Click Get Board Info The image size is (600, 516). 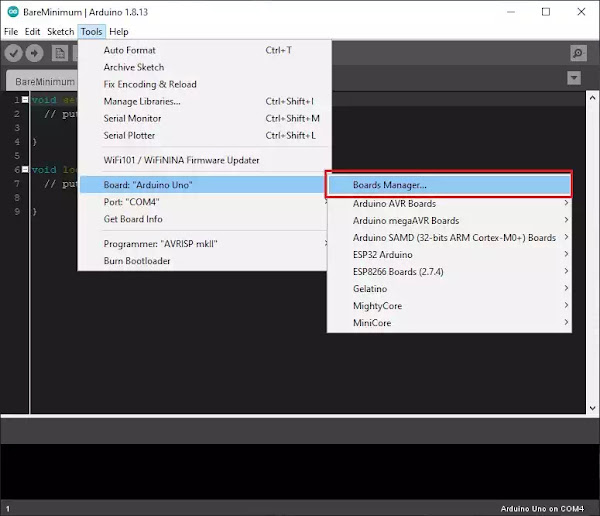click(203, 219)
